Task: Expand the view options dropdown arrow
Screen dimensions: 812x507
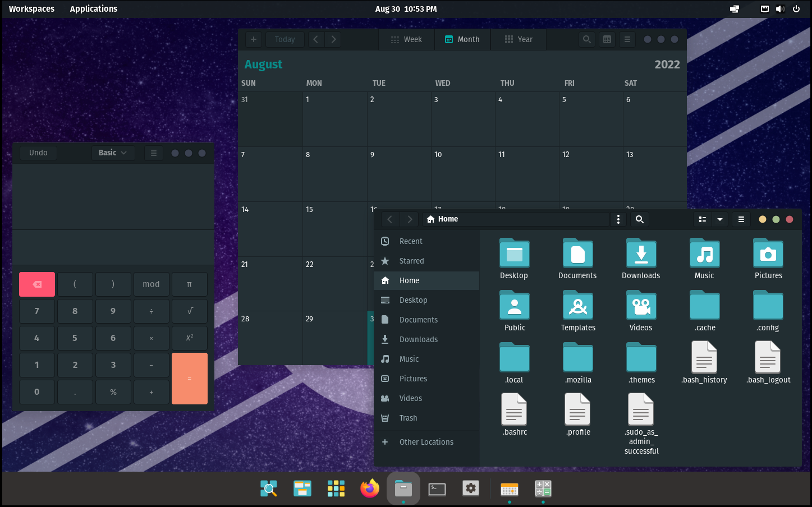Action: tap(719, 219)
